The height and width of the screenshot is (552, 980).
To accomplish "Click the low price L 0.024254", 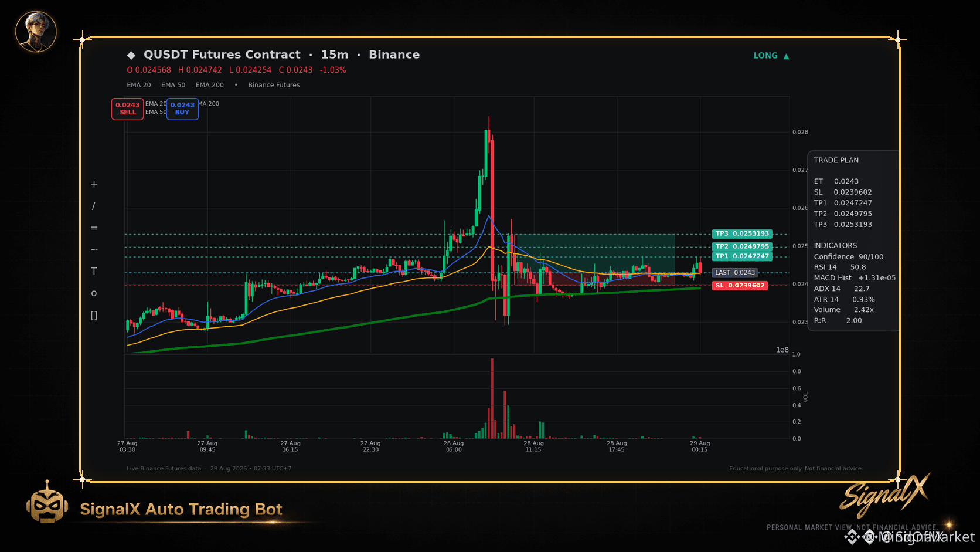I will pos(250,70).
